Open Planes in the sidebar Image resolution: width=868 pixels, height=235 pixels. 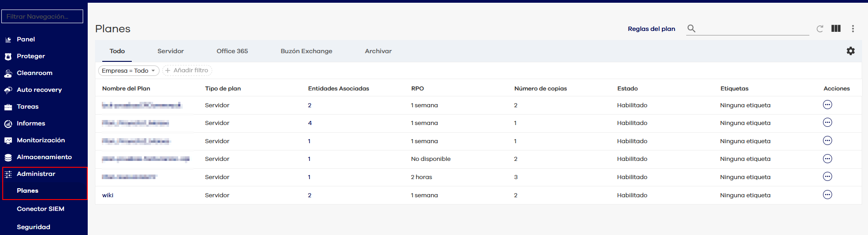point(28,190)
